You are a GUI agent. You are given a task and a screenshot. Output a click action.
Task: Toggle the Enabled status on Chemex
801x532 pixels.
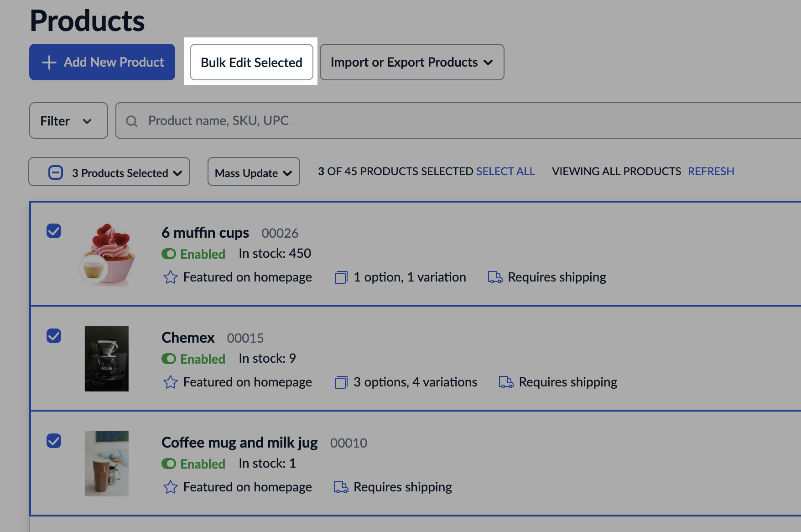click(x=169, y=359)
